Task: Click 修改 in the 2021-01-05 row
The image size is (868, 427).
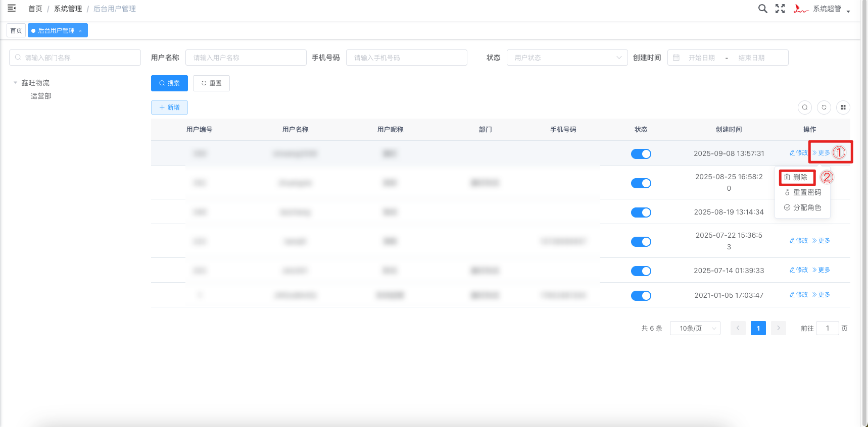Action: (799, 295)
